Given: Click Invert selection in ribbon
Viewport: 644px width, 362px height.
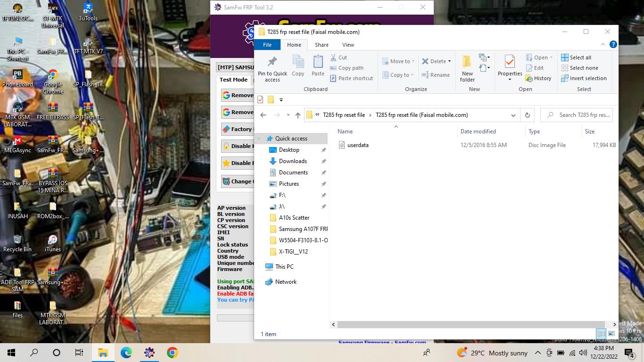Looking at the screenshot, I should (584, 78).
